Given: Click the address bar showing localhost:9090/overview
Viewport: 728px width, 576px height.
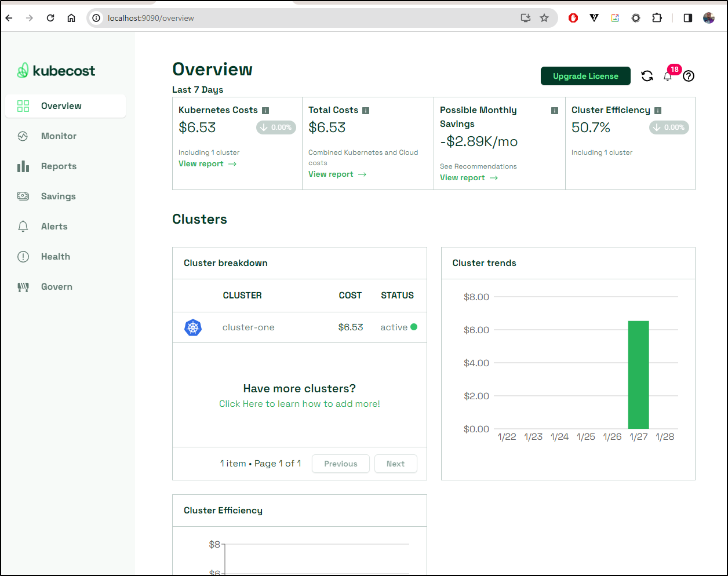Looking at the screenshot, I should pyautogui.click(x=322, y=18).
